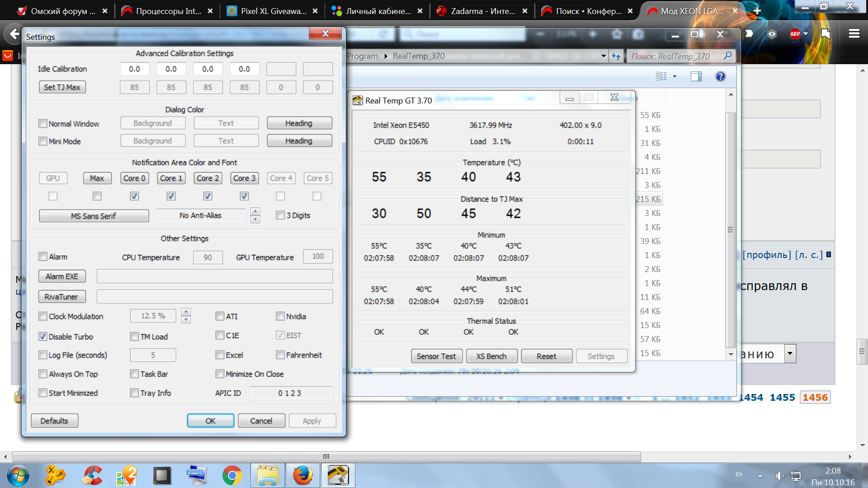
Task: Increase the Clock Modulation percent stepper
Action: (x=186, y=312)
